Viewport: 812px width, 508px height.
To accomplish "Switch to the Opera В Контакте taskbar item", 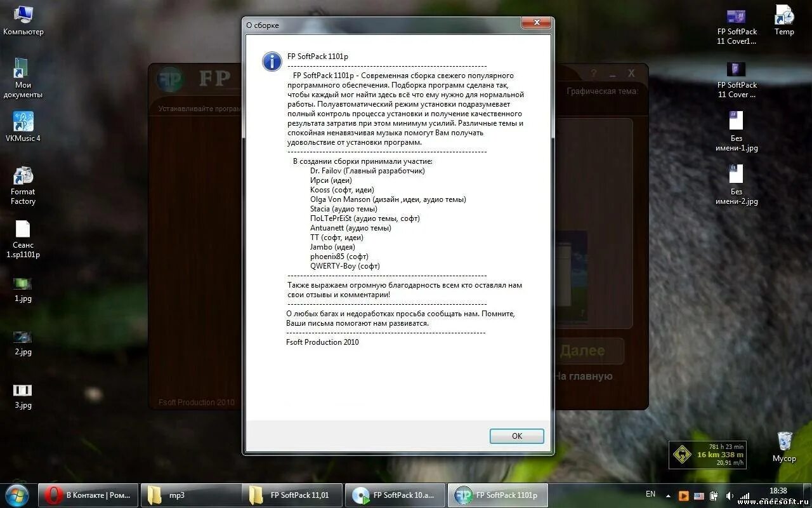I will pyautogui.click(x=88, y=495).
